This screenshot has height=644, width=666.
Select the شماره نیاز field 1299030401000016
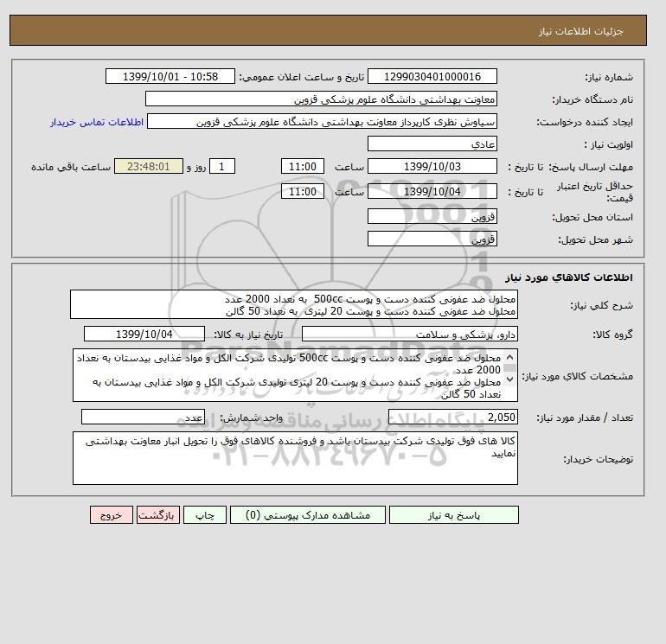pyautogui.click(x=432, y=76)
